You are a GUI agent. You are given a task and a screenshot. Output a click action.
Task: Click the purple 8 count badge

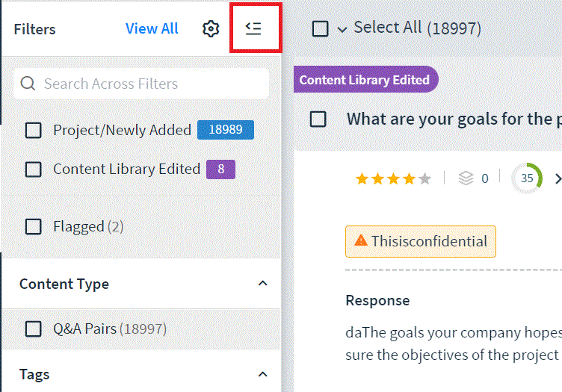220,169
